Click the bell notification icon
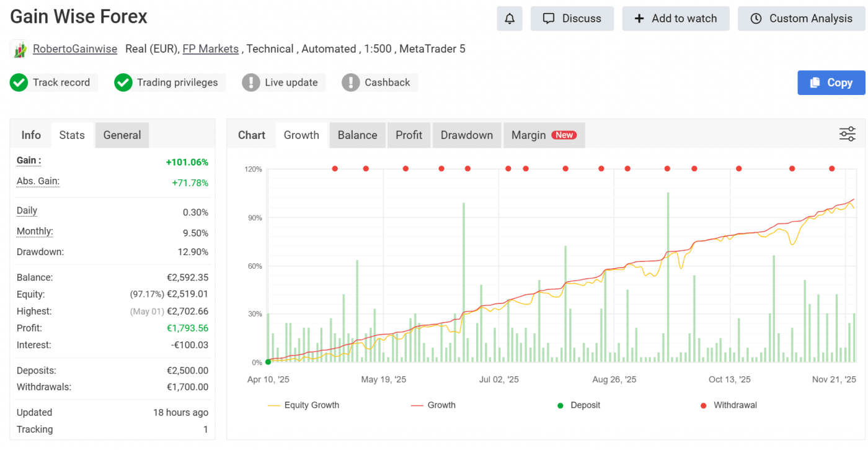This screenshot has width=868, height=450. [509, 19]
